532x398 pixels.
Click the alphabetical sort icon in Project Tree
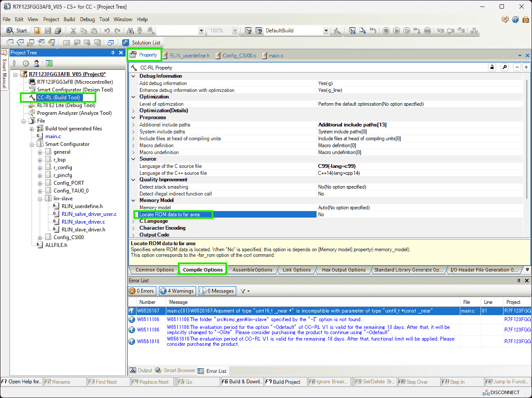[x=14, y=63]
